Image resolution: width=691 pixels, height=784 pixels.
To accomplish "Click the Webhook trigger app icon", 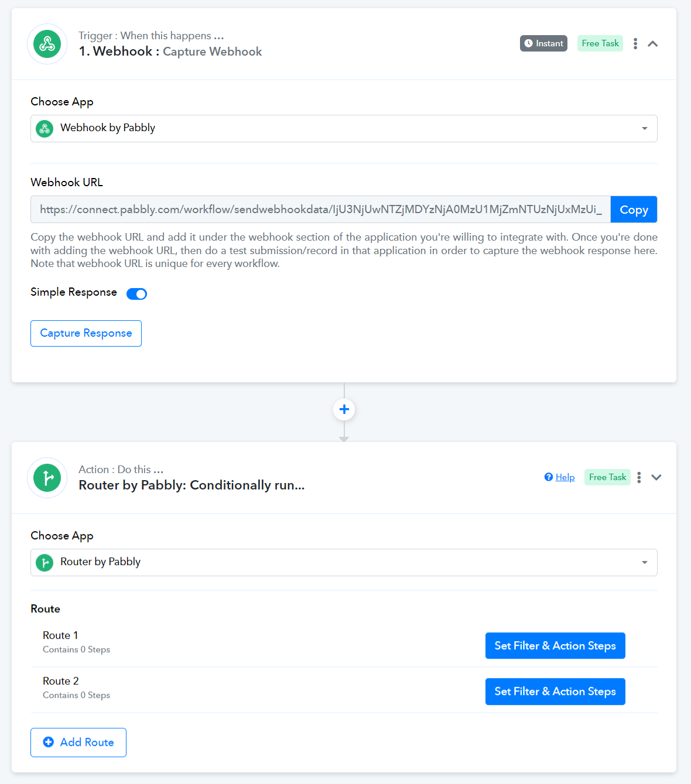I will [47, 44].
